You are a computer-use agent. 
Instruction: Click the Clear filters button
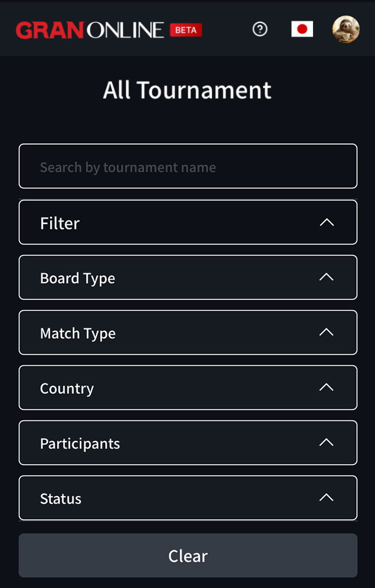(x=188, y=555)
